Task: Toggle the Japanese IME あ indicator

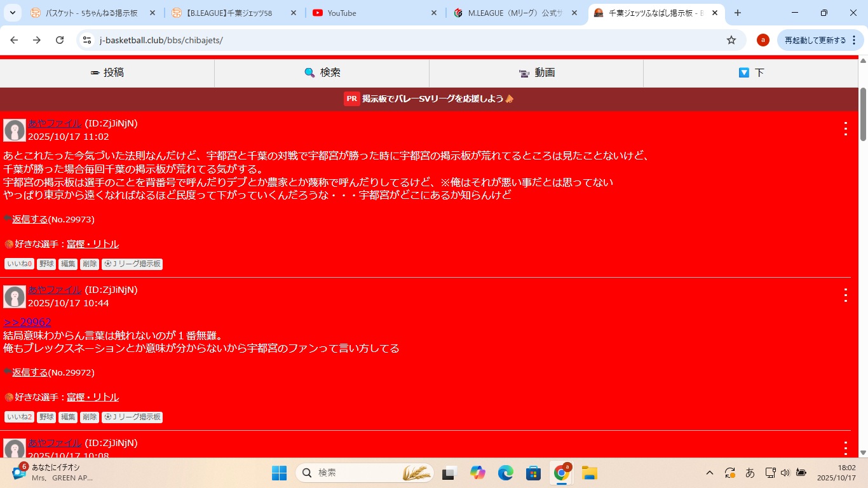Action: point(750,473)
